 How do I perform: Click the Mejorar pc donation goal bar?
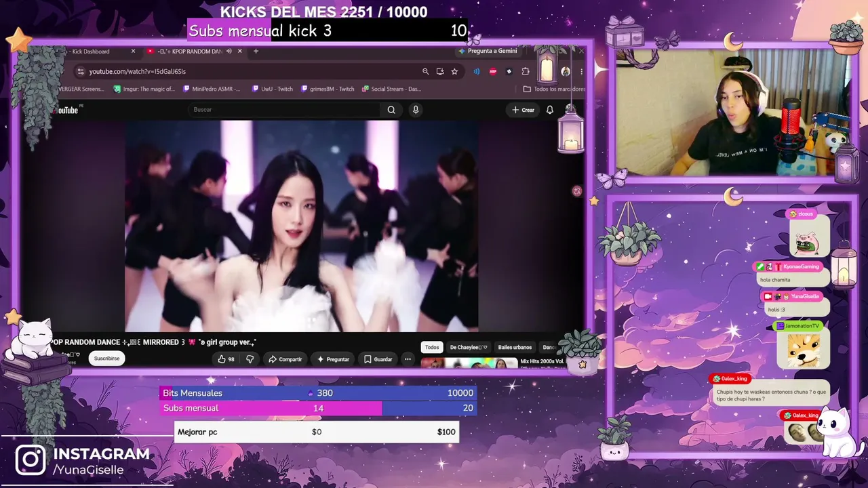pyautogui.click(x=317, y=432)
